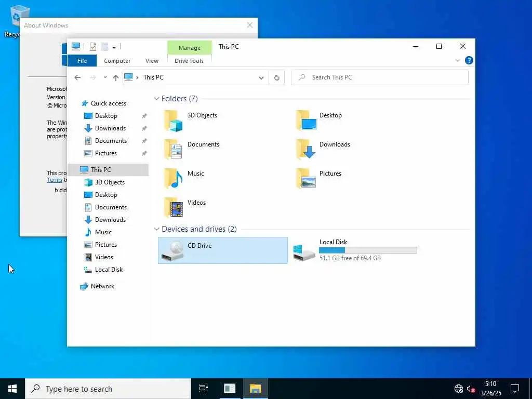The width and height of the screenshot is (532, 399).
Task: Open the Drive Tools tab
Action: point(189,61)
